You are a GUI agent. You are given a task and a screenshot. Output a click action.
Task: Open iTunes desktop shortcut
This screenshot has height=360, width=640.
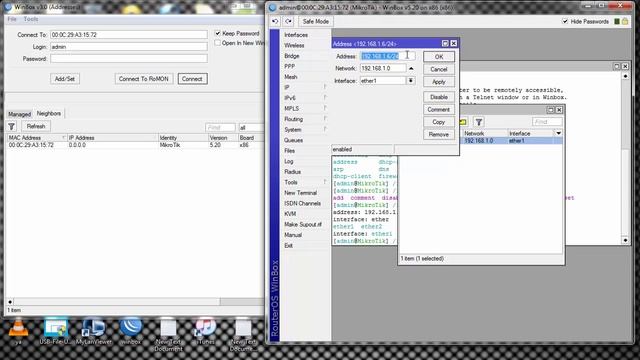(x=205, y=331)
